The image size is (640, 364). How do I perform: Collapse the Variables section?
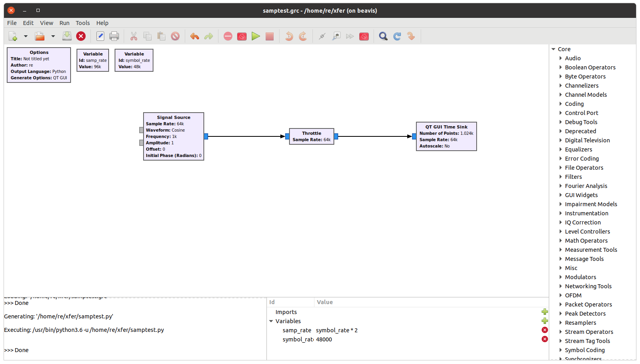point(271,321)
